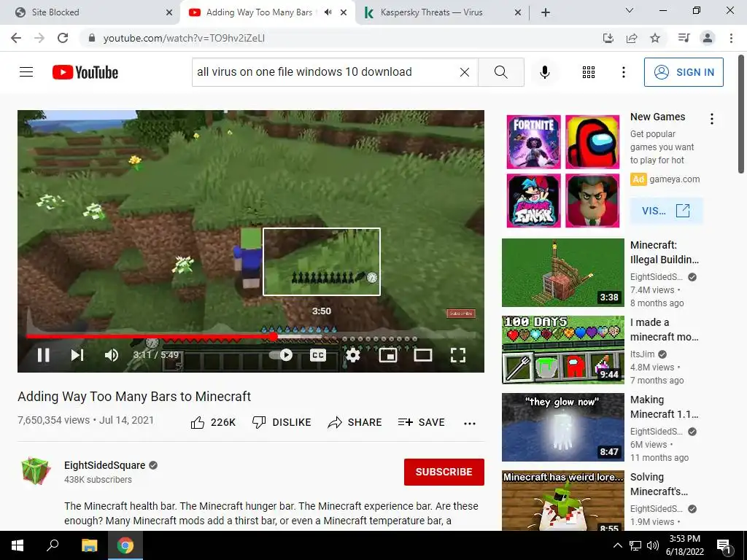Screen dimensions: 747x560
Task: Select the Adding Way Too Many Bars tab
Action: pos(259,12)
